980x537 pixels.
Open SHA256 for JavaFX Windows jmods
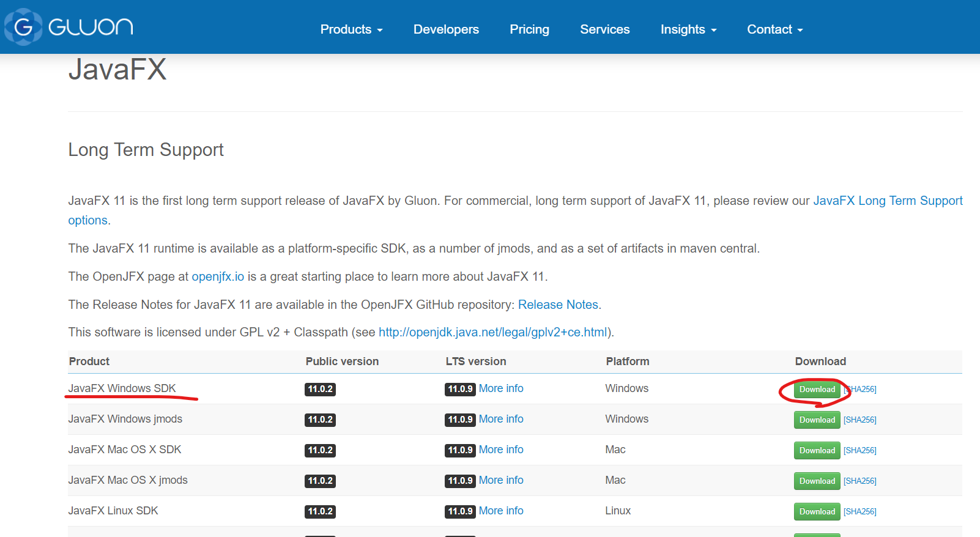click(860, 420)
